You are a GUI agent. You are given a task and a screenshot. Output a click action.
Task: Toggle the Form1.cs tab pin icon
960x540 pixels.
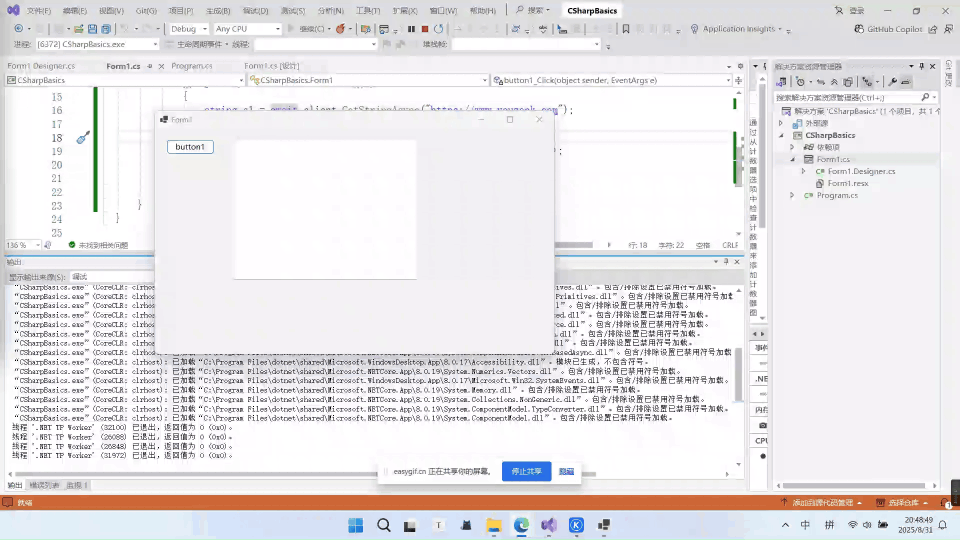pos(149,66)
